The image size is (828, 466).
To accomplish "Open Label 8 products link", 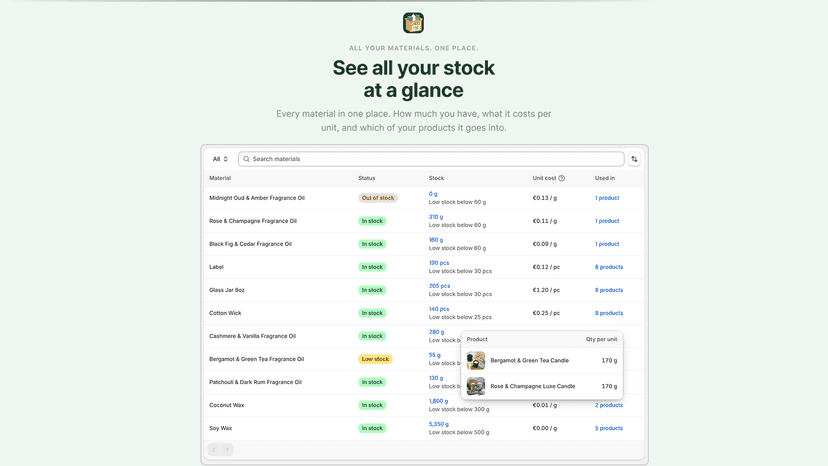I will click(609, 267).
